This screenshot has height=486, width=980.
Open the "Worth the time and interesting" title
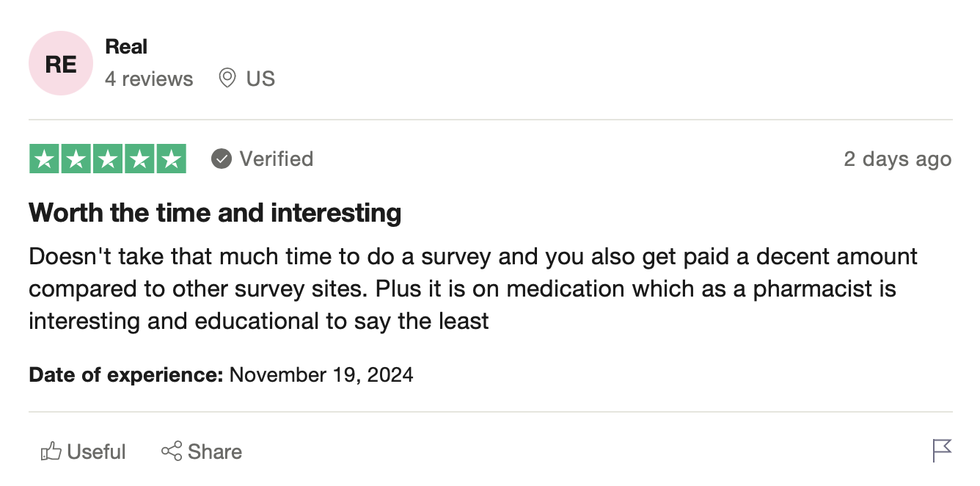pos(215,213)
